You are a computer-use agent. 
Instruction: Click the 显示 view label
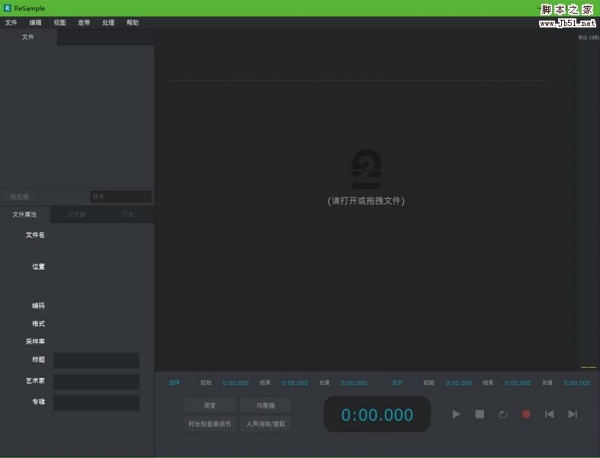(397, 383)
